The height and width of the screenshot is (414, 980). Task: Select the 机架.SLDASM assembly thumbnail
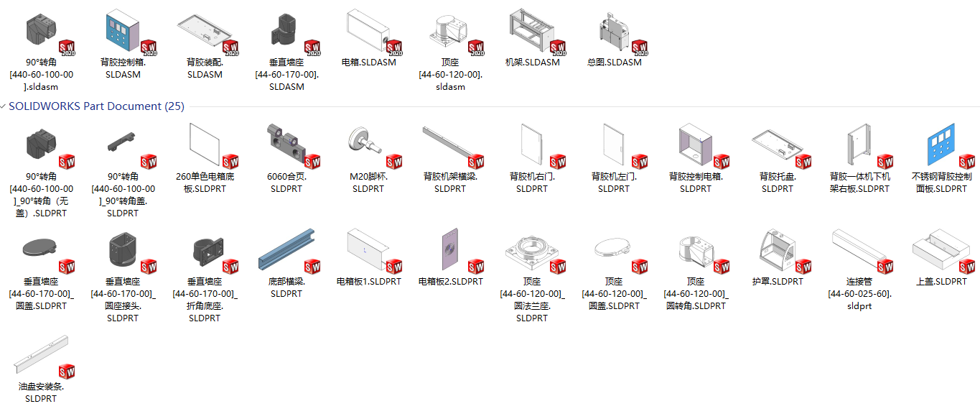[x=533, y=32]
